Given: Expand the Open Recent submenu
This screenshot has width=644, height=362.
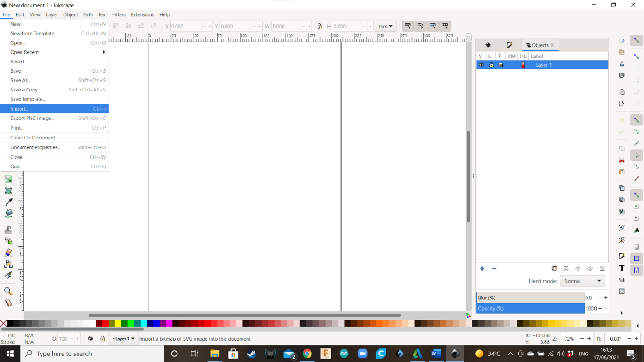Looking at the screenshot, I should (54, 52).
